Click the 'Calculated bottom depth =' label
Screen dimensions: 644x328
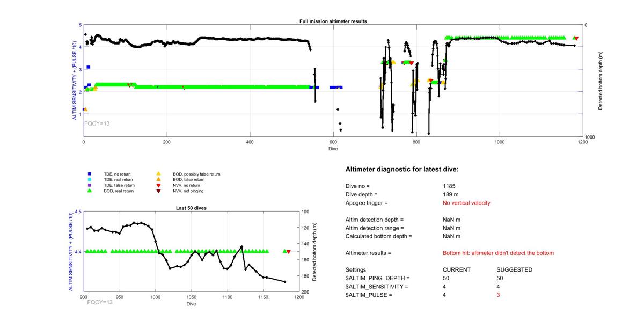pos(378,236)
